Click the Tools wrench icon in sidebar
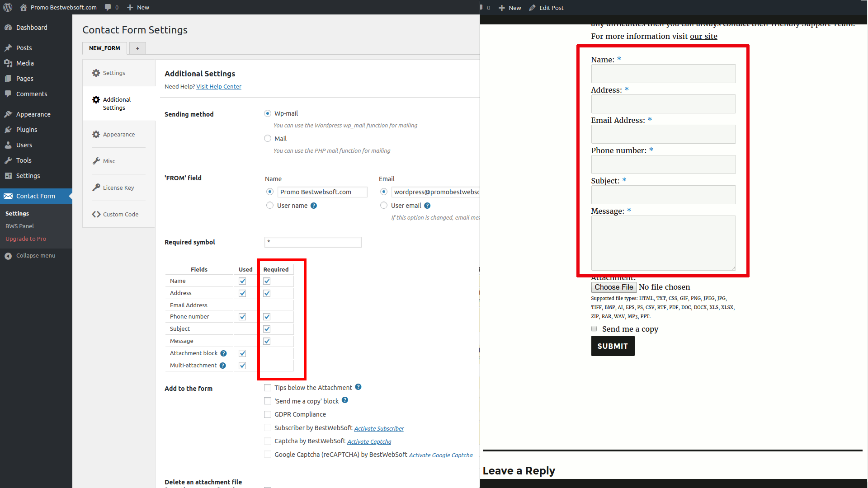The height and width of the screenshot is (488, 868). tap(8, 160)
